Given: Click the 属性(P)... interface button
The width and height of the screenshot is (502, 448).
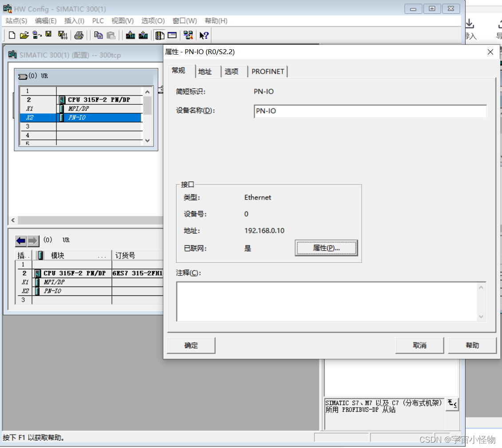Looking at the screenshot, I should 326,248.
